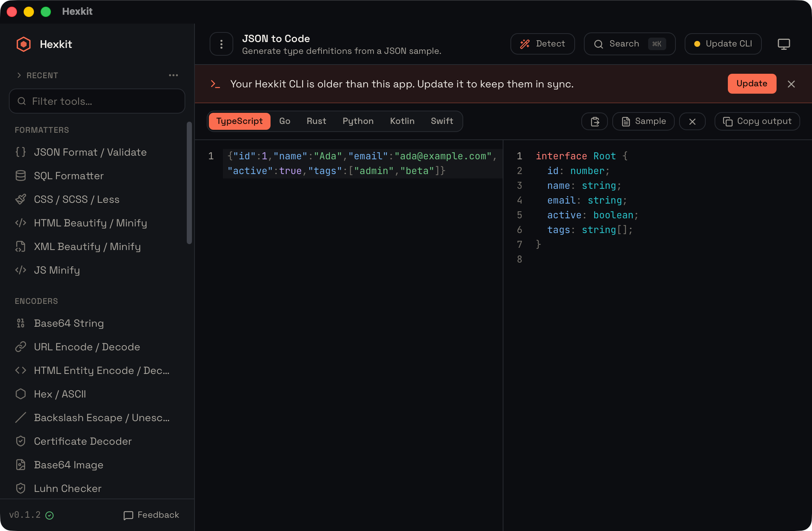This screenshot has width=812, height=531.
Task: Open HTML Beautify / Minify tool
Action: (x=97, y=223)
